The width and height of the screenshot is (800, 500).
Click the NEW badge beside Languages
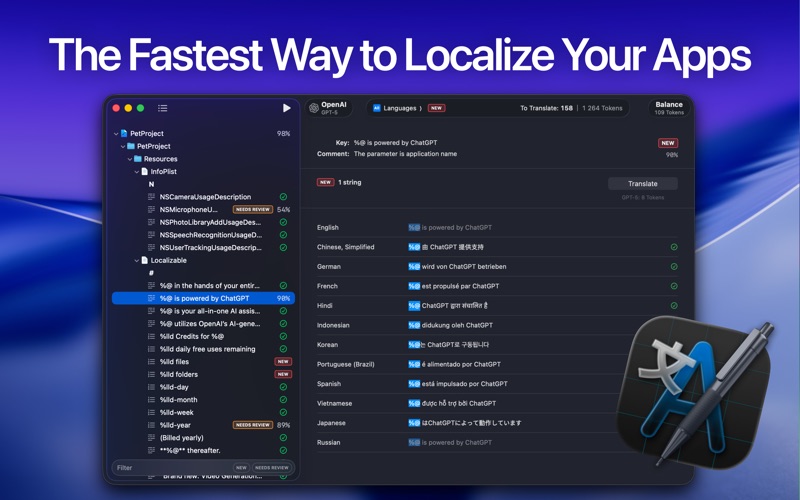[x=436, y=108]
